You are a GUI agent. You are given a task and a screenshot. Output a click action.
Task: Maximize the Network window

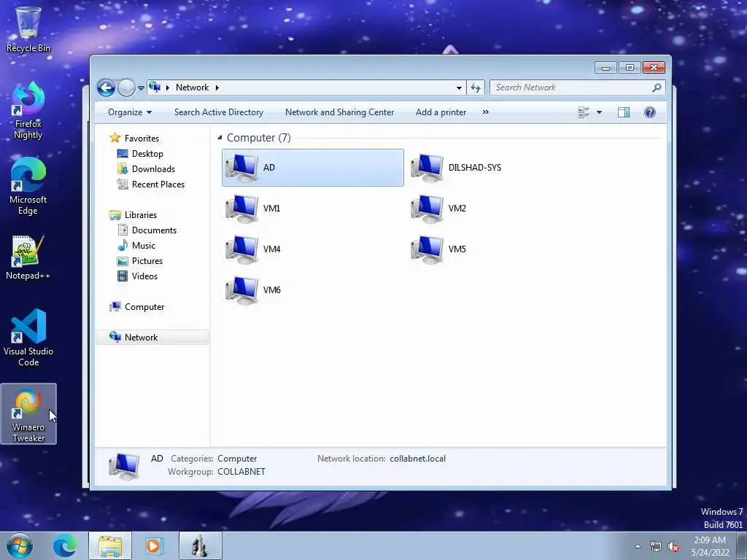pos(630,68)
